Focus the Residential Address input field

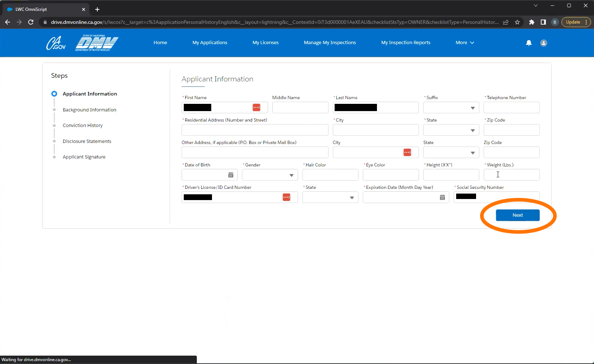(x=255, y=130)
